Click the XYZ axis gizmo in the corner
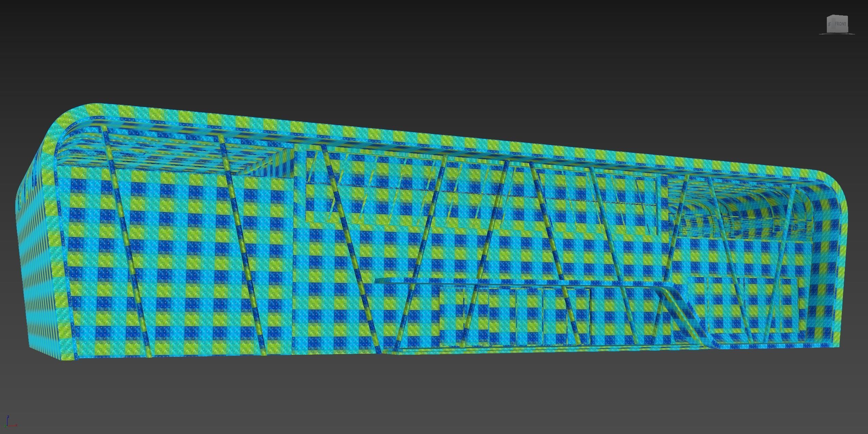The height and width of the screenshot is (434, 868). [11, 421]
